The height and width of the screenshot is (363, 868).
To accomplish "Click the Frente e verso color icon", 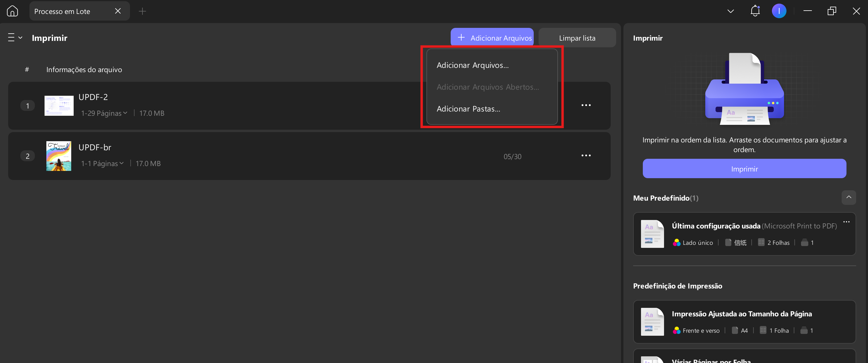I will point(676,330).
